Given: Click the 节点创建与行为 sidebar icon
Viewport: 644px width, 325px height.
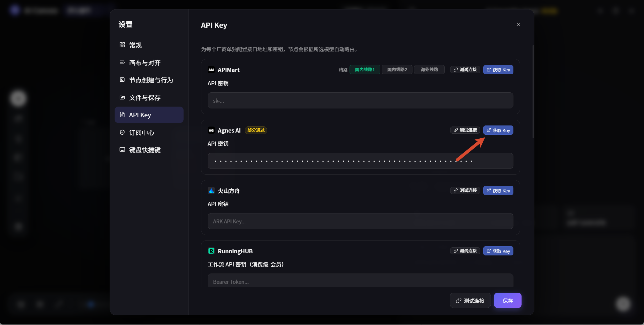Looking at the screenshot, I should (122, 80).
